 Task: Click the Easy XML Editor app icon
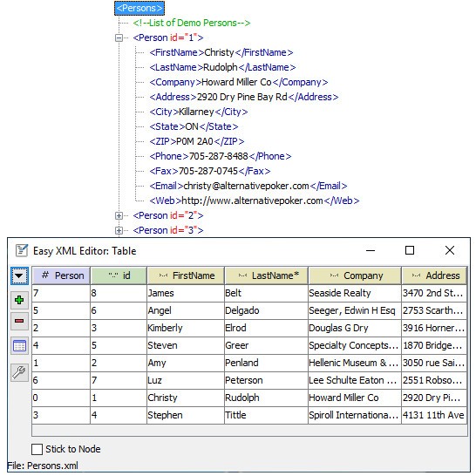22,251
